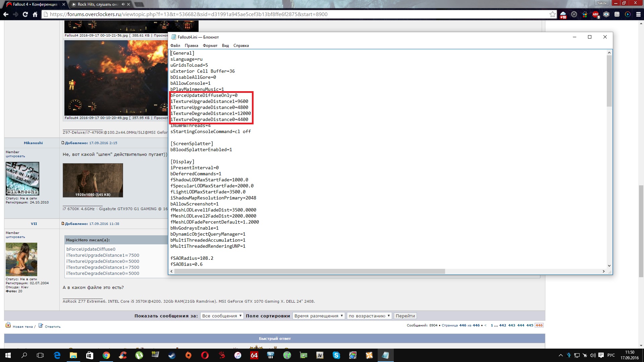Mute the Rock Hits tab audio
This screenshot has height=362, width=644.
(123, 4)
